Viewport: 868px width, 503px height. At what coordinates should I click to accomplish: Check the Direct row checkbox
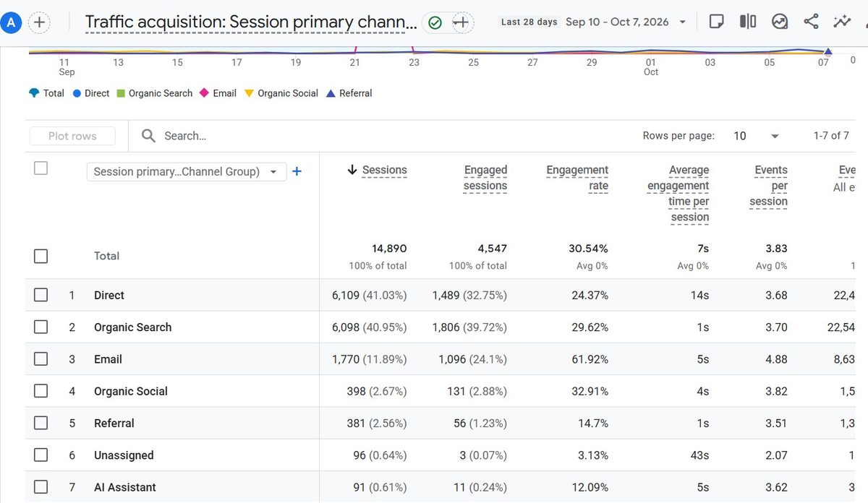41,295
